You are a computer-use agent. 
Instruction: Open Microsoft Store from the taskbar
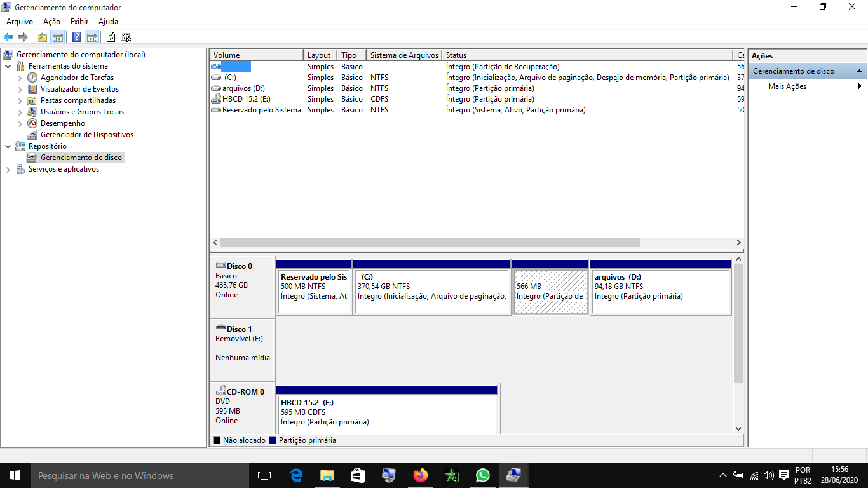tap(358, 475)
